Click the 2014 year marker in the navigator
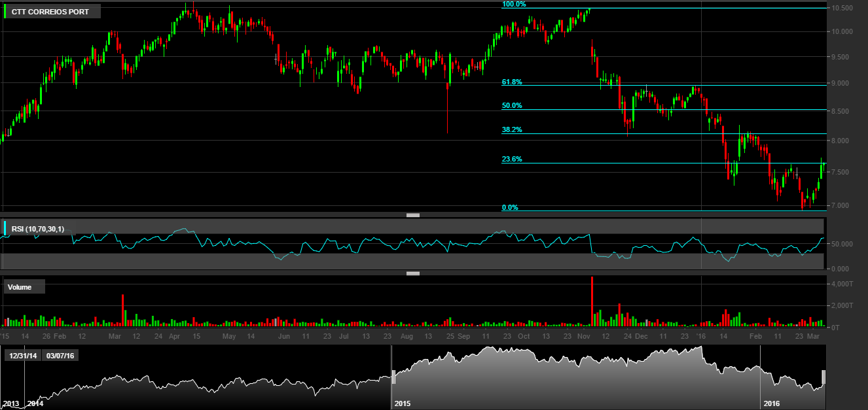Image resolution: width=868 pixels, height=410 pixels. pos(35,404)
